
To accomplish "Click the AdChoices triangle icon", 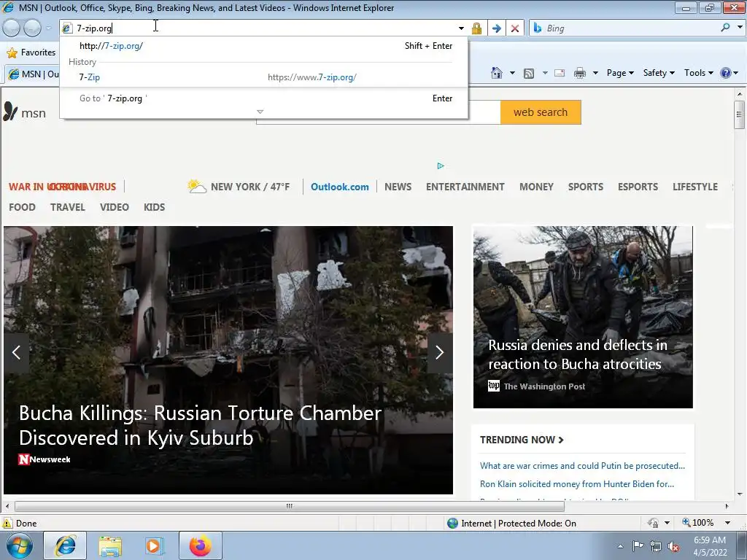I will 441,166.
